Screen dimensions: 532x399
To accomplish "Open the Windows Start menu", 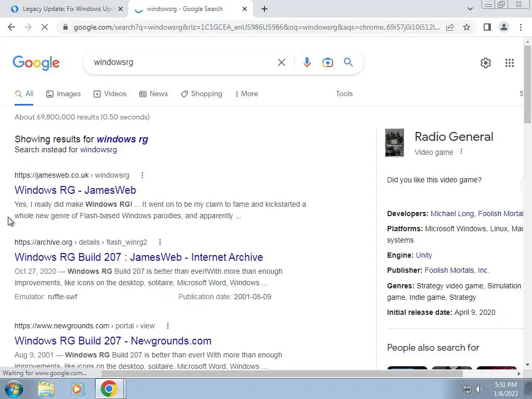I will 14,389.
